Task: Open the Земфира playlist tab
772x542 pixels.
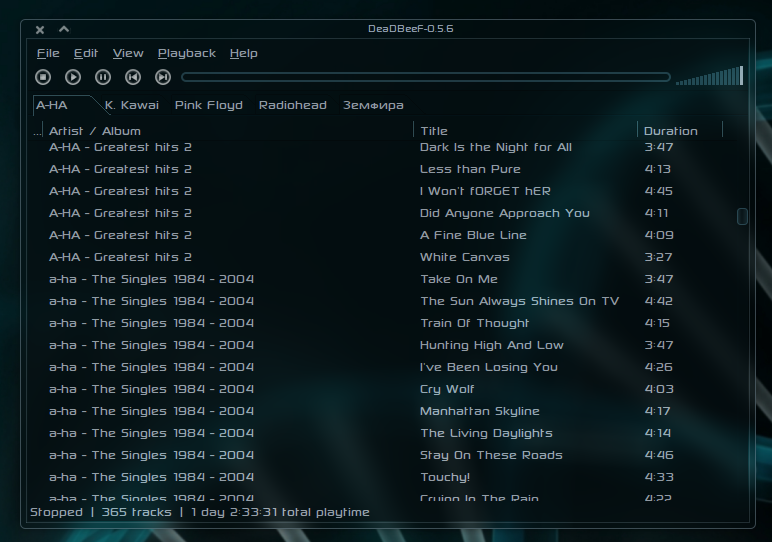Action: 373,105
